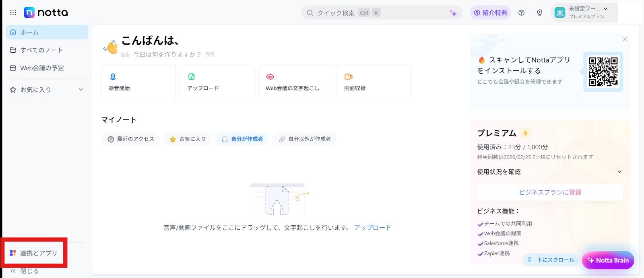Close the Notta app QR banner
The height and width of the screenshot is (278, 644).
click(625, 39)
